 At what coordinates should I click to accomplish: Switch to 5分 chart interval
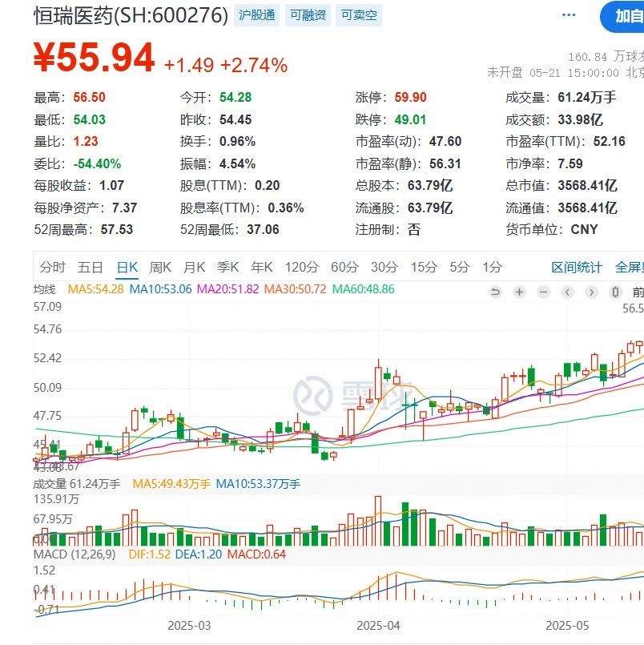(x=459, y=268)
